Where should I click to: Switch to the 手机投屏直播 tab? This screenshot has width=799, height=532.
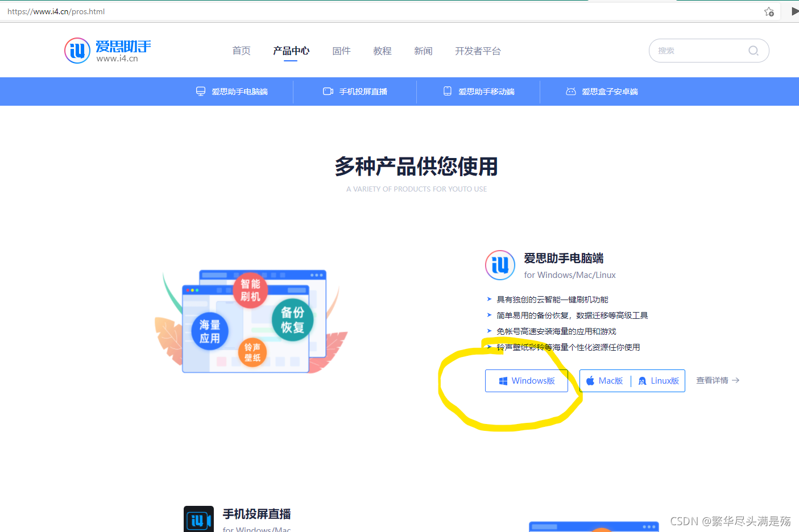click(355, 92)
